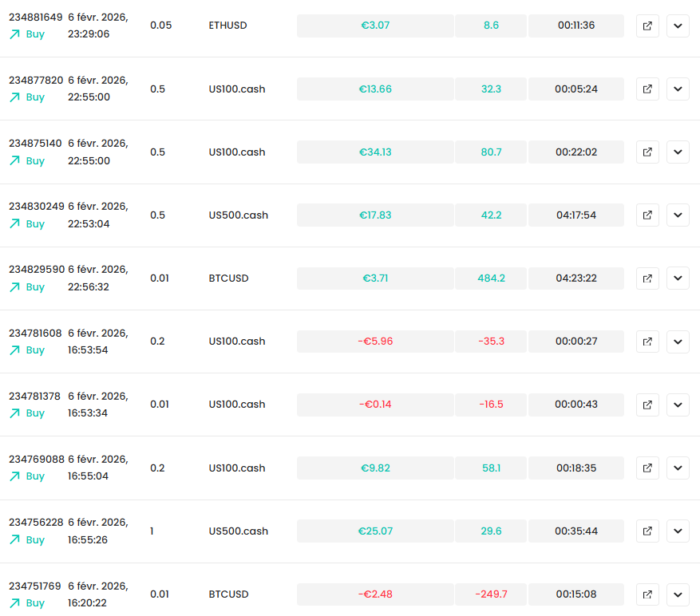The image size is (700, 616).
Task: Select the US500.cash symbol for trade 234756228
Action: 239,531
